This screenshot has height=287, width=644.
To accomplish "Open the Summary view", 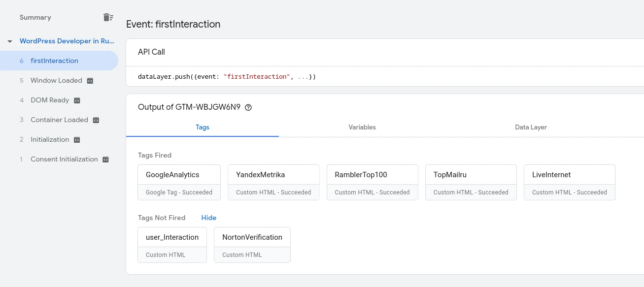I will [x=35, y=17].
